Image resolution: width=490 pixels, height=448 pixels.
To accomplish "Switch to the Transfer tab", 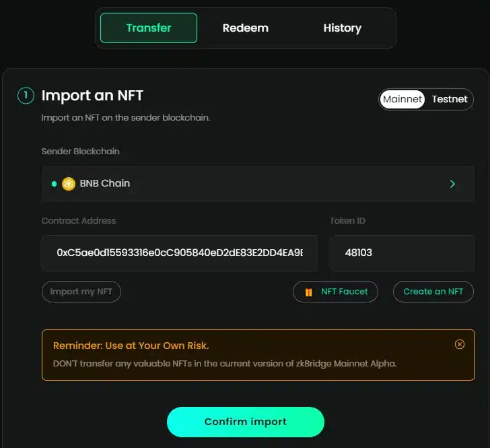I will pyautogui.click(x=149, y=28).
